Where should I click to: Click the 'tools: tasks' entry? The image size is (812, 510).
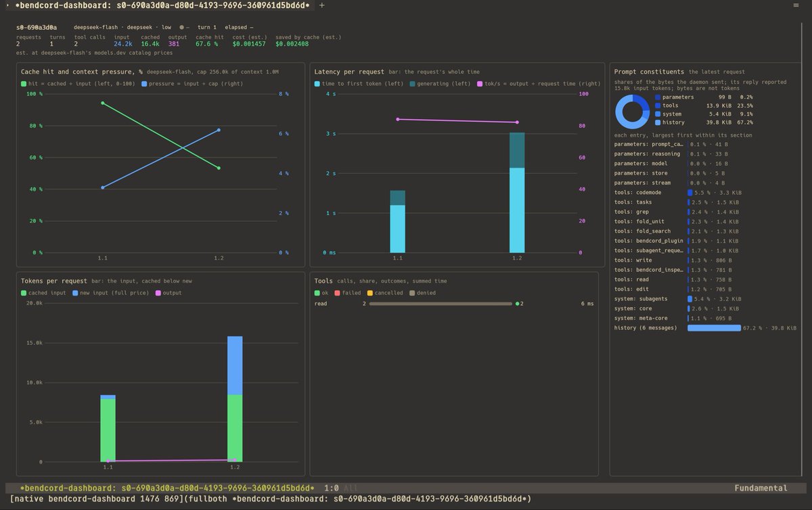point(633,202)
